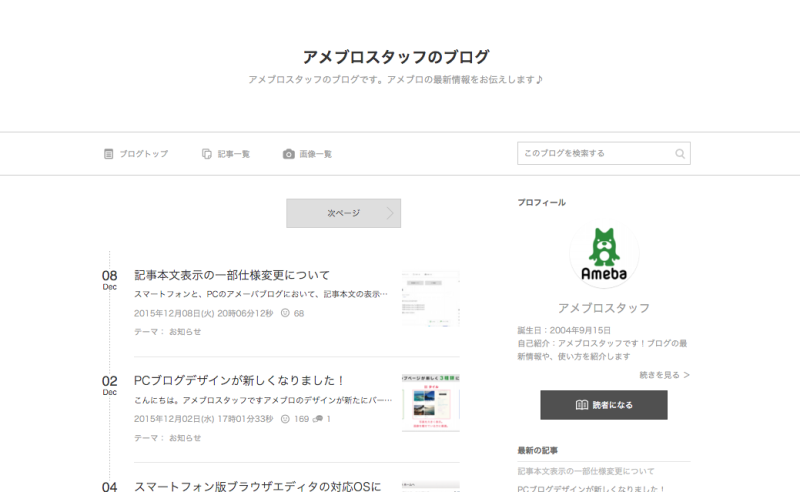800x492 pixels.
Task: Click お知らせ theme under 02 Dec article
Action: 185,438
